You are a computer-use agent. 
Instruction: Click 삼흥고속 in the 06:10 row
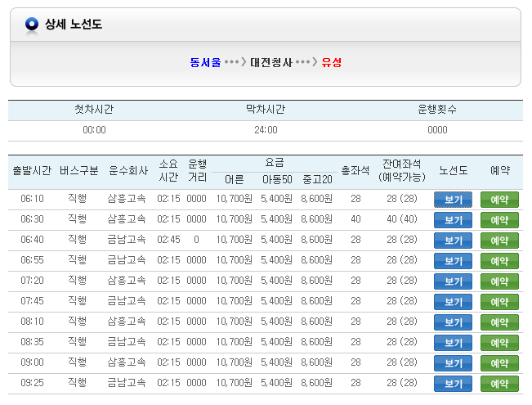[x=127, y=199]
